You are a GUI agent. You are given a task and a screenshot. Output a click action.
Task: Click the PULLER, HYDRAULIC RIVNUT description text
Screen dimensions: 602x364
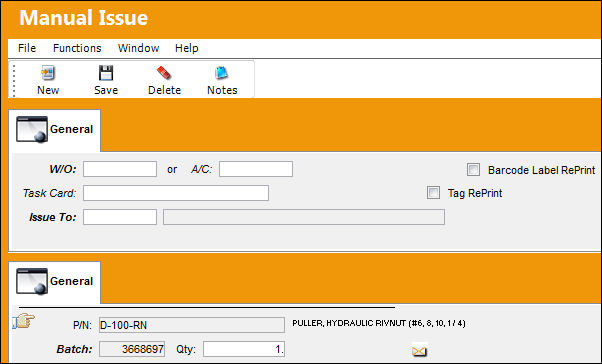(x=379, y=323)
